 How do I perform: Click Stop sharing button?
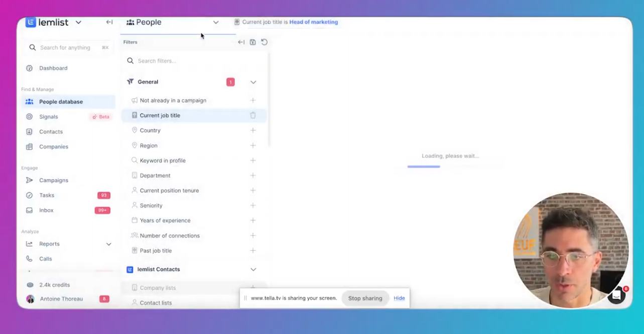point(365,298)
